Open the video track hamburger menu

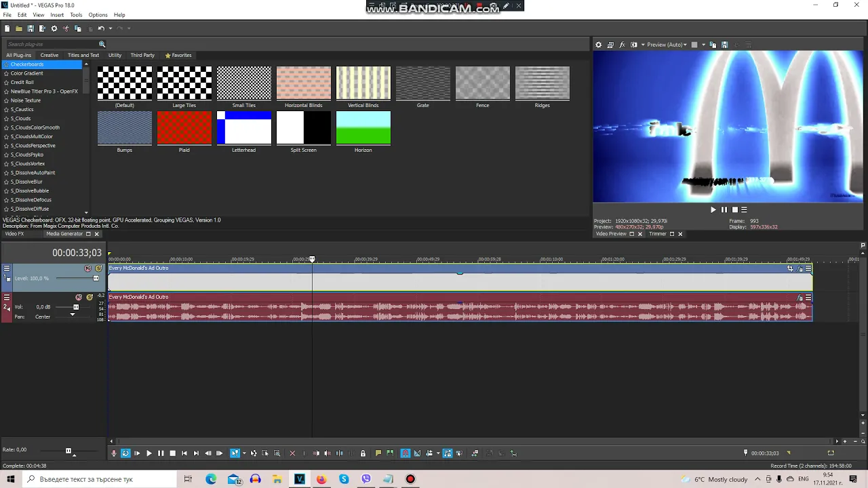(7, 268)
